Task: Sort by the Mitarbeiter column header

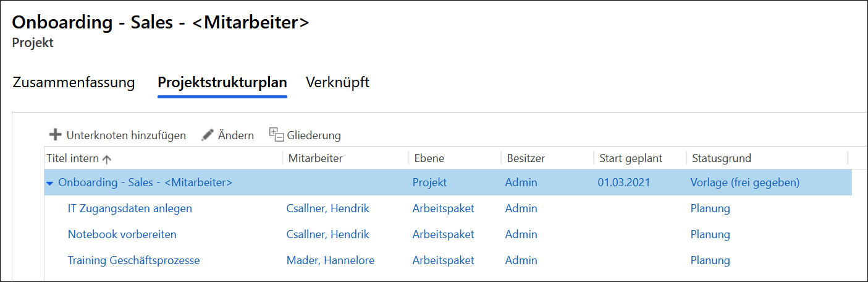Action: (x=316, y=158)
